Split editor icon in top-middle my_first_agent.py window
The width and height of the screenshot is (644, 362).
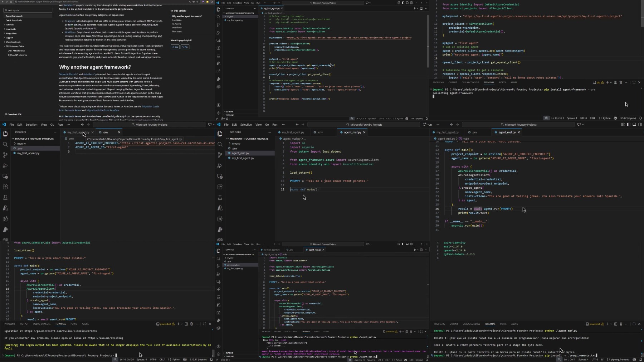(x=421, y=8)
